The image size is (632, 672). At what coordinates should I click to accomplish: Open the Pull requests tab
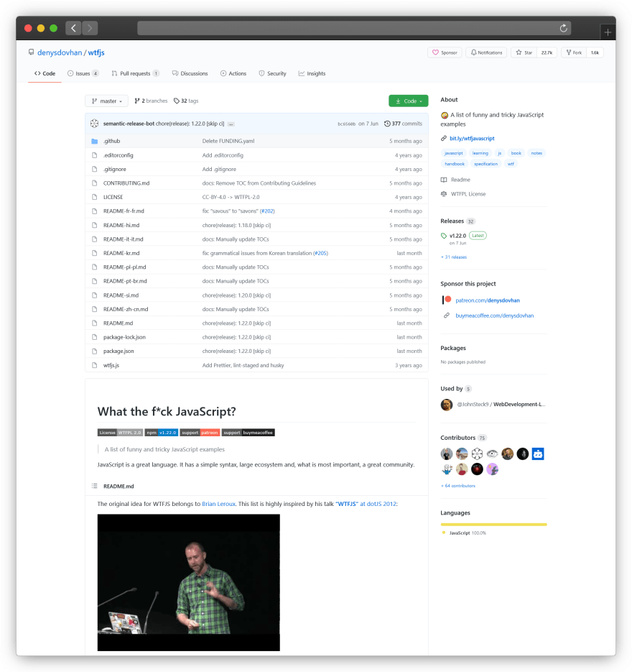(135, 73)
